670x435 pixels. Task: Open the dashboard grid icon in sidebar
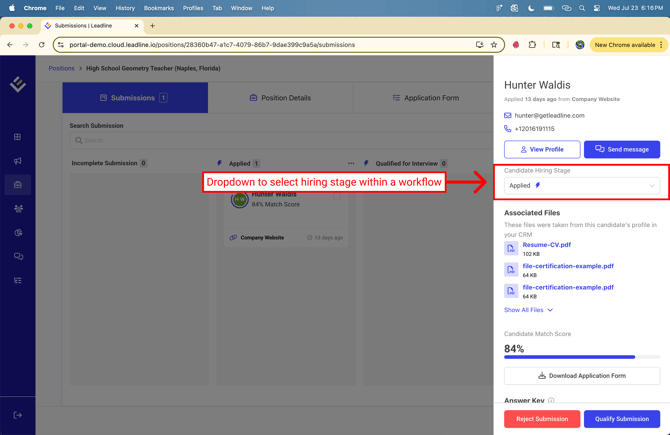point(18,137)
